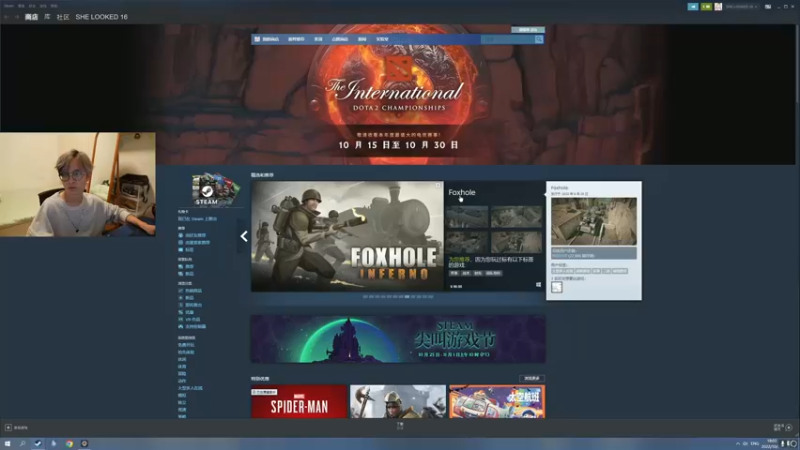Open The International Dota 2 banner

399,94
